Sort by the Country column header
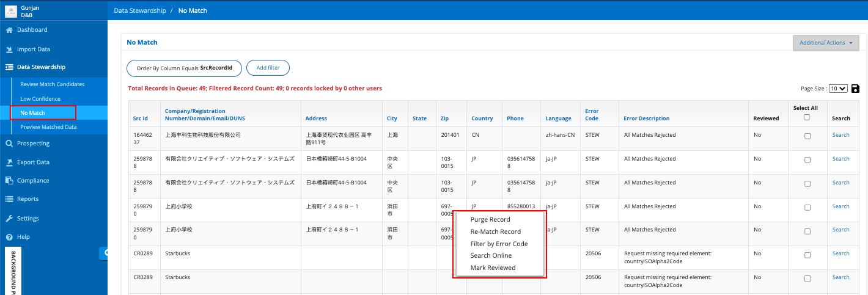 [x=482, y=118]
